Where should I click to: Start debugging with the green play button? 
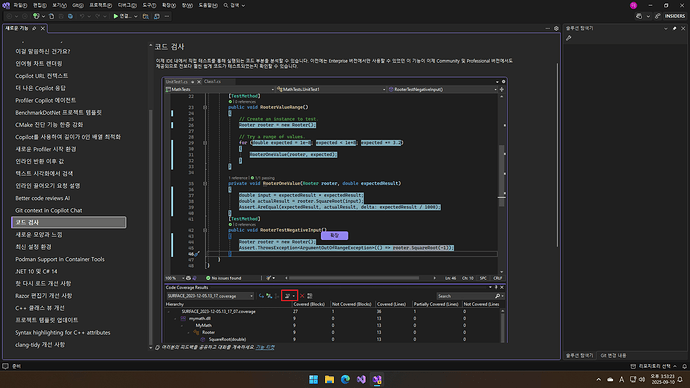pyautogui.click(x=116, y=16)
